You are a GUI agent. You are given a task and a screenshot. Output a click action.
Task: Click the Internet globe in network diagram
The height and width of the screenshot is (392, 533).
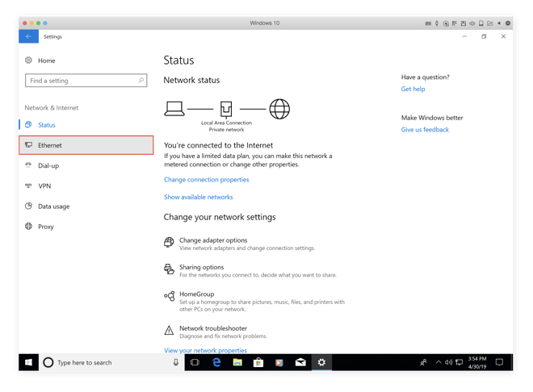pyautogui.click(x=279, y=109)
